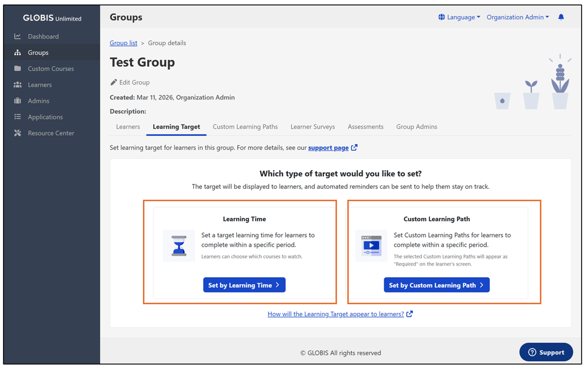588x369 pixels.
Task: Open the Support chat button
Action: point(546,352)
